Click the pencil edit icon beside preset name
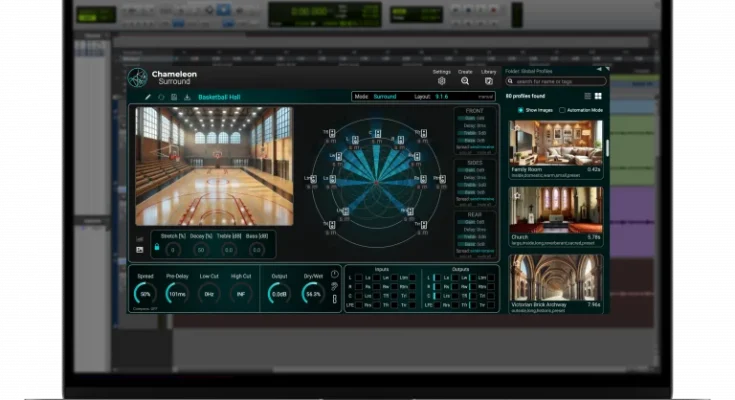This screenshot has width=735, height=400. click(148, 97)
